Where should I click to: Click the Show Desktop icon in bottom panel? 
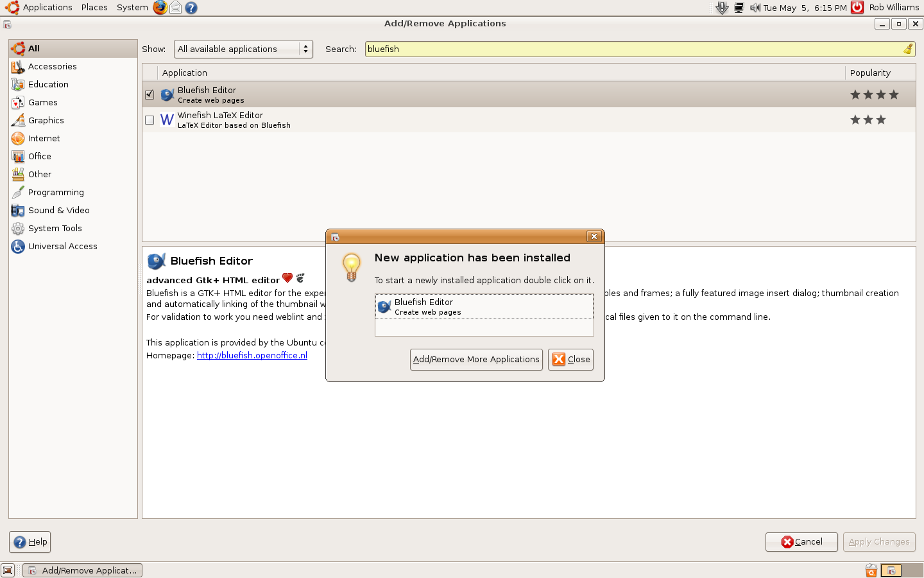(8, 570)
